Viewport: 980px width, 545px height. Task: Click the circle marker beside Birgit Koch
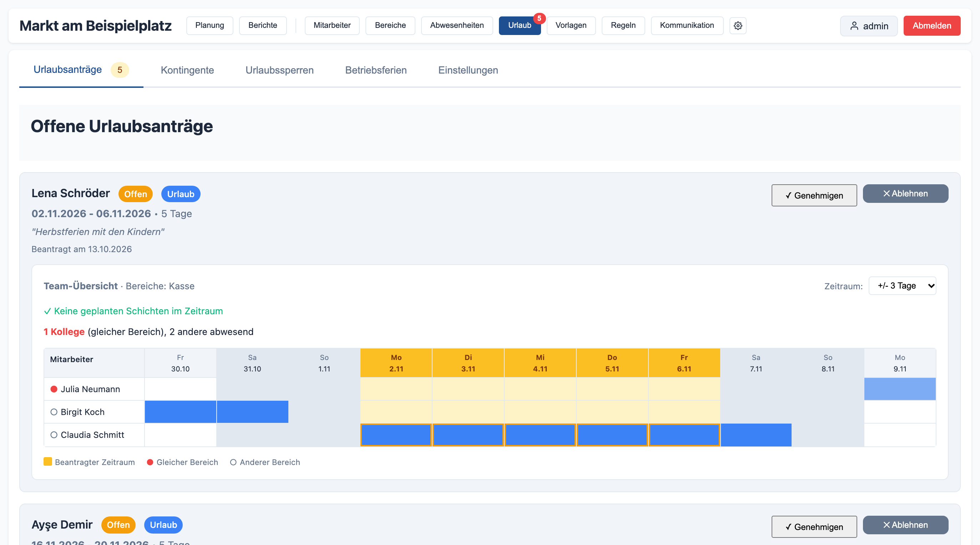54,412
